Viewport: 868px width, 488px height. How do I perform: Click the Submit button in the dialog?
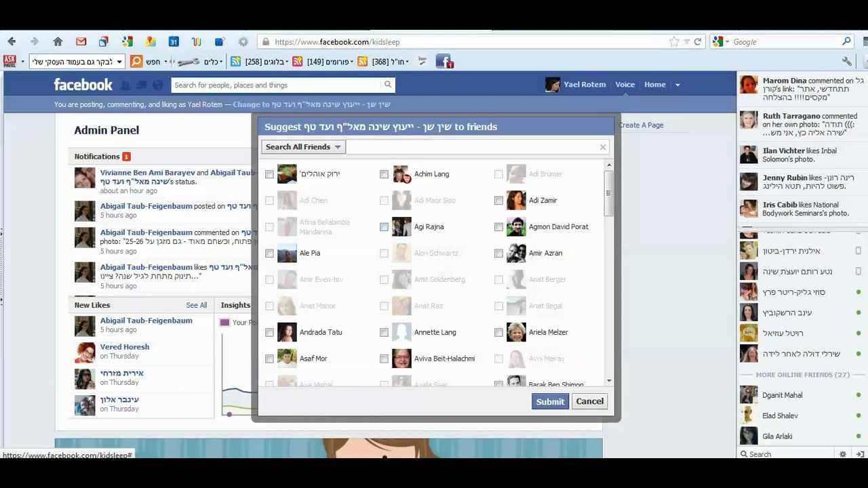click(550, 402)
